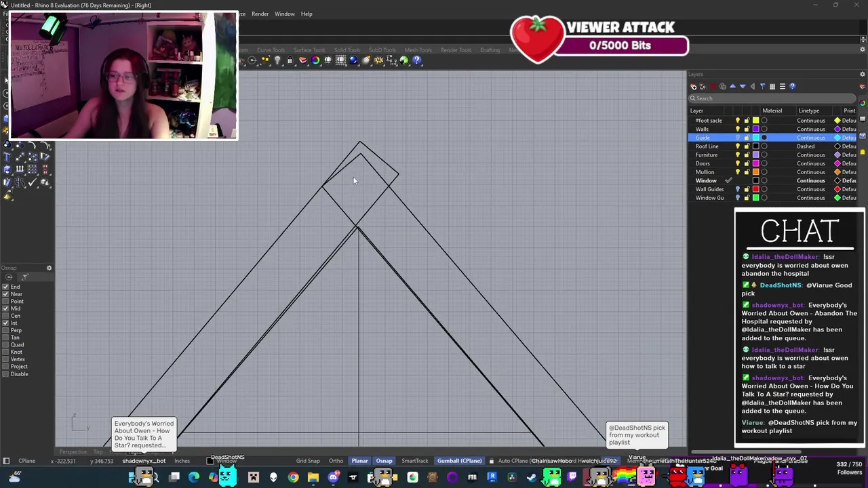The image size is (868, 488).
Task: Toggle Ortho in status bar
Action: coord(336,461)
